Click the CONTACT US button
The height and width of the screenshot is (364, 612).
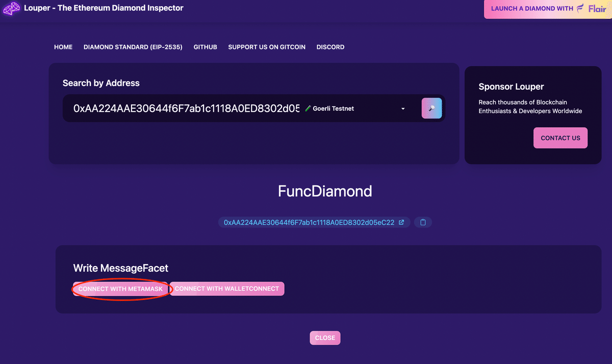(x=560, y=138)
